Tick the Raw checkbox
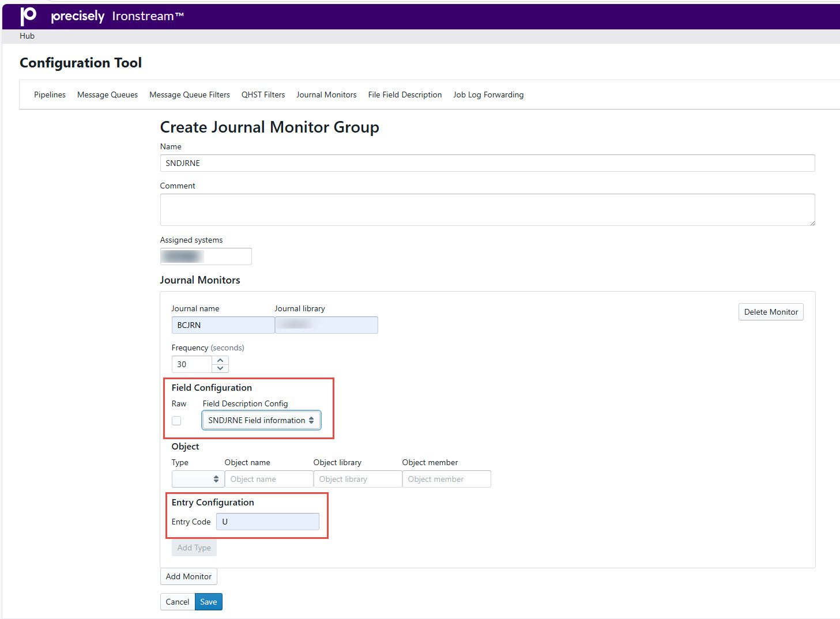Viewport: 840px width, 619px height. pyautogui.click(x=176, y=421)
